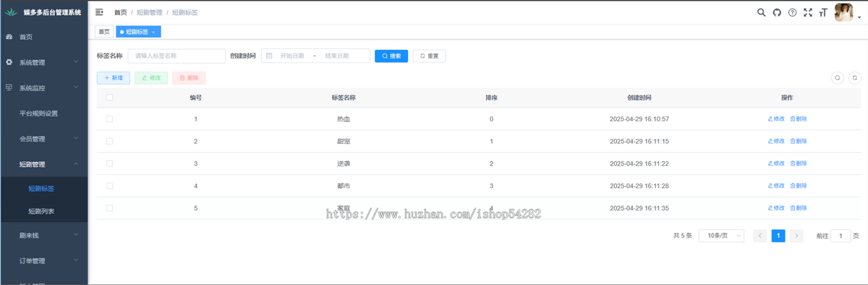The width and height of the screenshot is (868, 285).
Task: Edit the 都市 row via 修改
Action: point(776,186)
